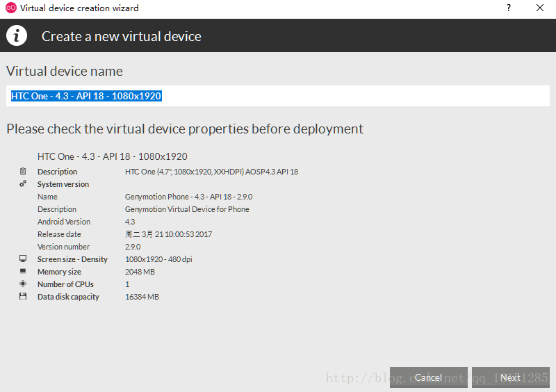The image size is (556, 392).
Task: Click the Version number value 2.9.0
Action: pyautogui.click(x=133, y=247)
